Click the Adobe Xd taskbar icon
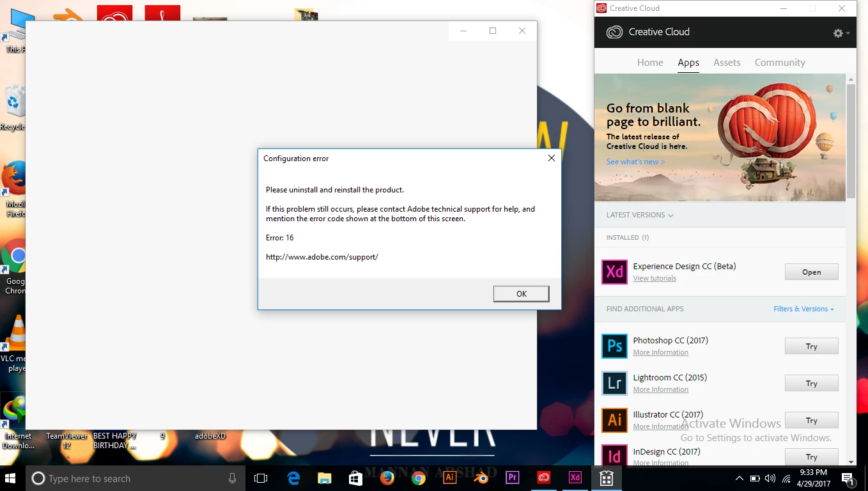Screen dimensions: 868x491 pyautogui.click(x=575, y=478)
